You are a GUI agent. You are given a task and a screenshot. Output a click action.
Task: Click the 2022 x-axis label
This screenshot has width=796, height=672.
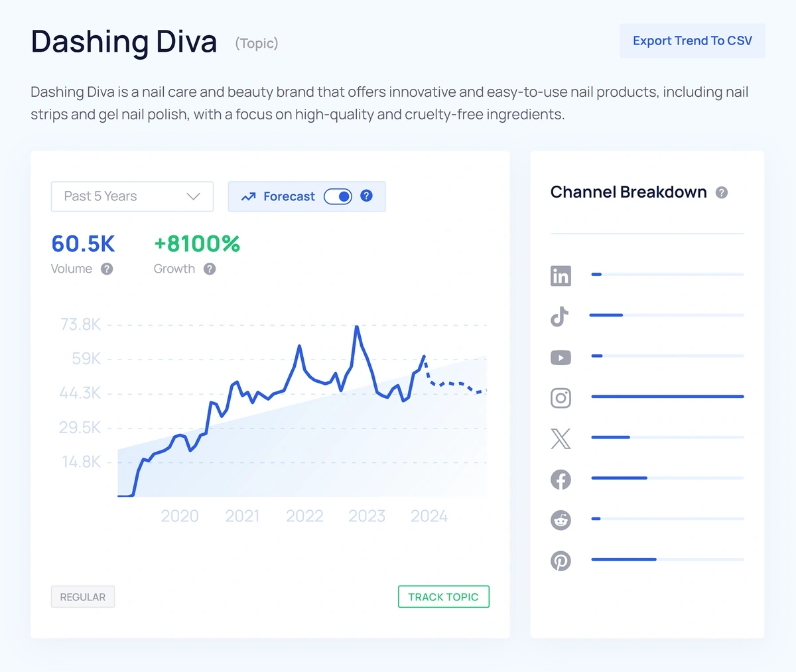304,516
